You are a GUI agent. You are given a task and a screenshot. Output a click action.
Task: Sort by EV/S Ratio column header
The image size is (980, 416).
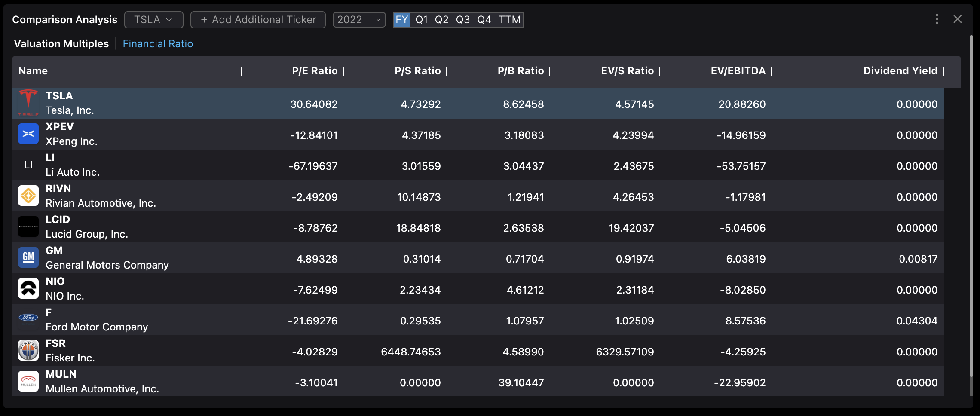[x=628, y=71]
